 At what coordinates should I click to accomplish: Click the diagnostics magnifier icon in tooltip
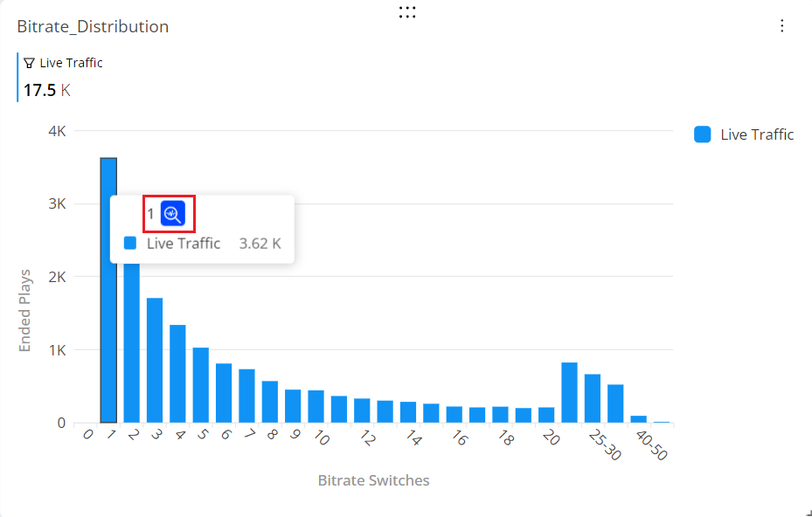pyautogui.click(x=173, y=213)
